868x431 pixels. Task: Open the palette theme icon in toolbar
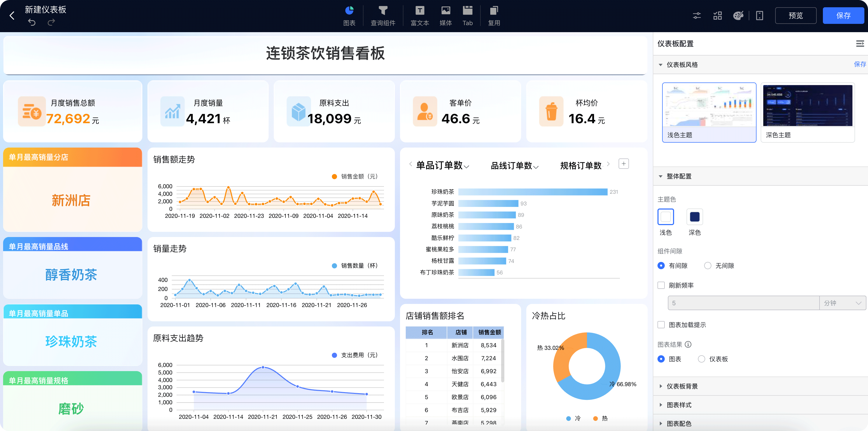738,16
